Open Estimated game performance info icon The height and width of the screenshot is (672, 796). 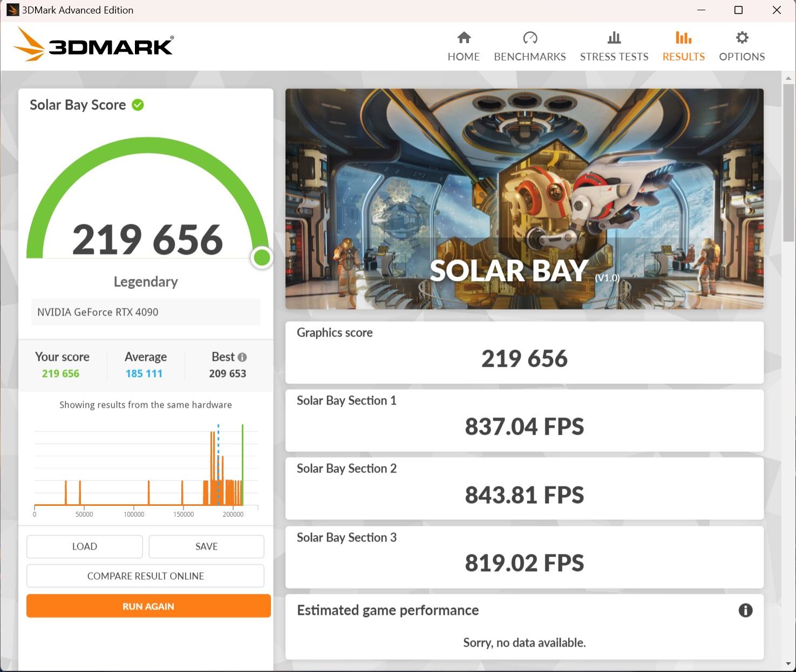745,610
